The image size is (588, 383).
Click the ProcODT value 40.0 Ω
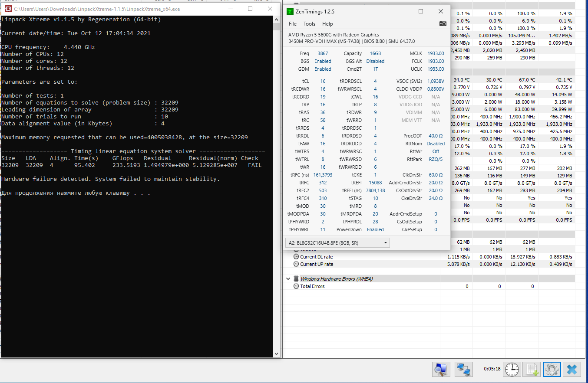tap(436, 136)
